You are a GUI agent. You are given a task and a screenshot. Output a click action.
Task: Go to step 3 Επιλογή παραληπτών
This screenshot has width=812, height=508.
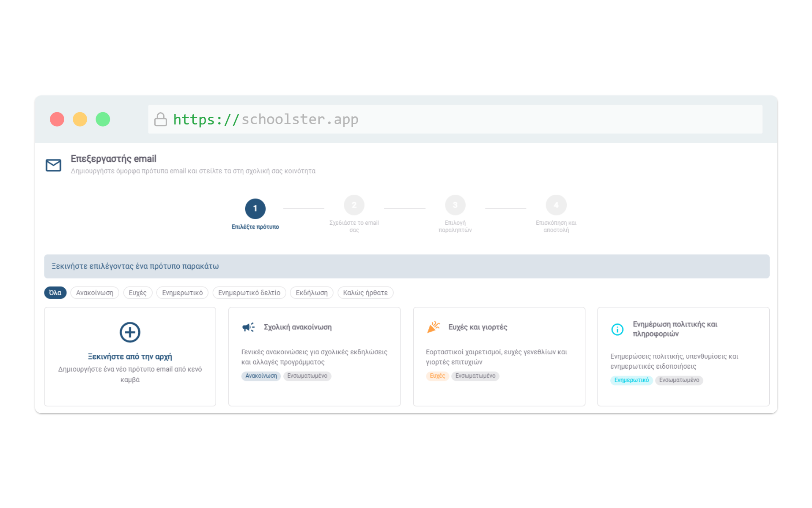455,205
